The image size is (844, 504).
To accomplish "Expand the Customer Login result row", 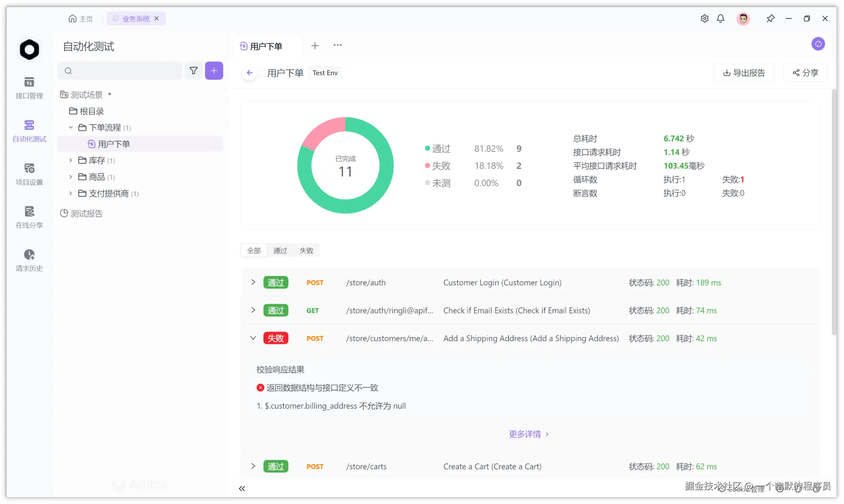I will pyautogui.click(x=253, y=282).
